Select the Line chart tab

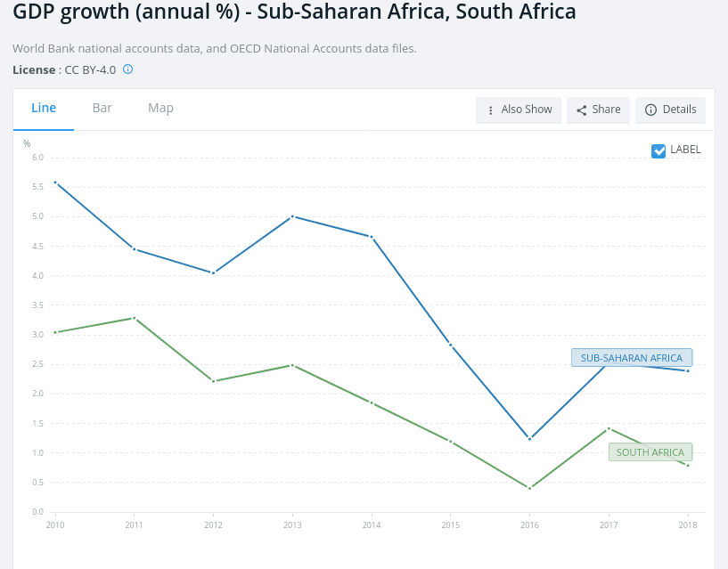pyautogui.click(x=44, y=108)
